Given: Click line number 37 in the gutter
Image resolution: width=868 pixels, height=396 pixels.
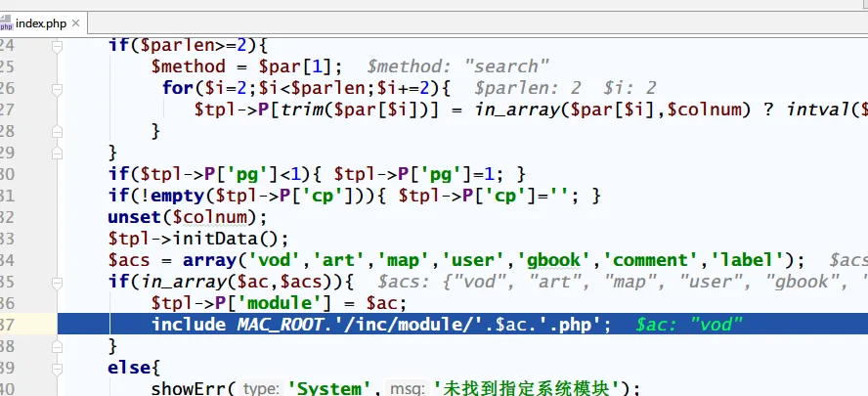Looking at the screenshot, I should [x=8, y=325].
